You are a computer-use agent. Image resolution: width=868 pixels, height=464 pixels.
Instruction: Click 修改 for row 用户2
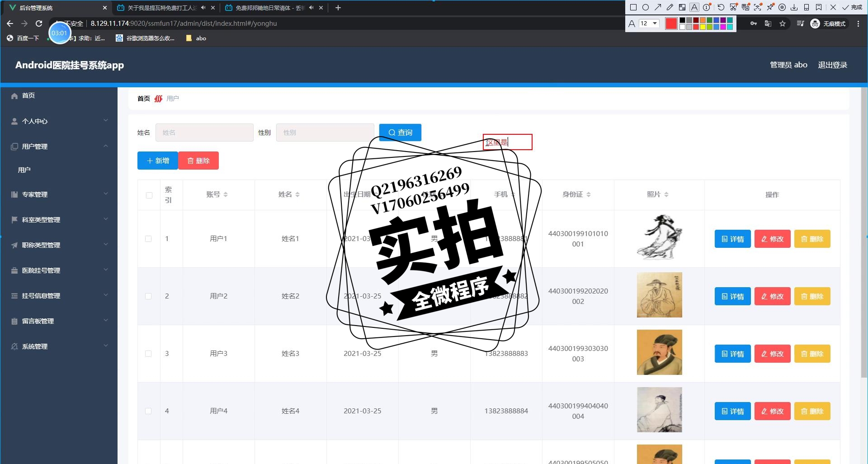point(772,296)
